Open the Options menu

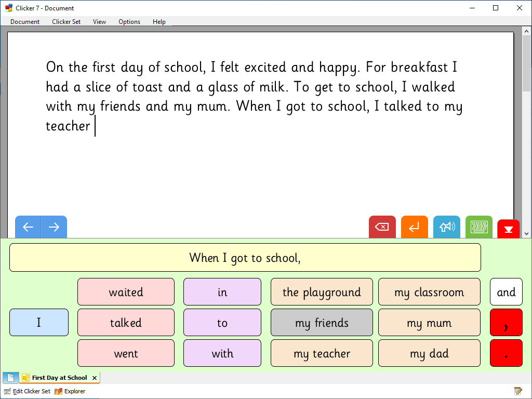[x=129, y=22]
